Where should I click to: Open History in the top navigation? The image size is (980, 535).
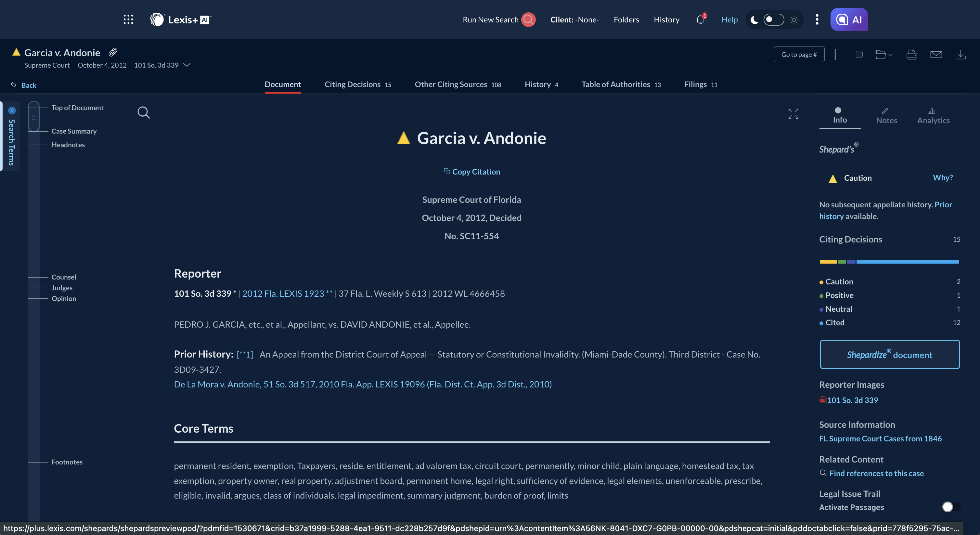point(666,20)
